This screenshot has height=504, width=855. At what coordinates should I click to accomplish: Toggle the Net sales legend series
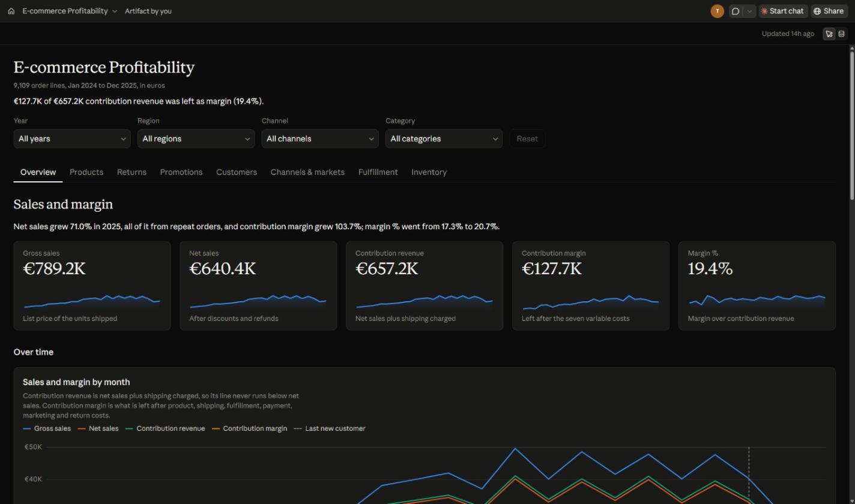point(98,428)
